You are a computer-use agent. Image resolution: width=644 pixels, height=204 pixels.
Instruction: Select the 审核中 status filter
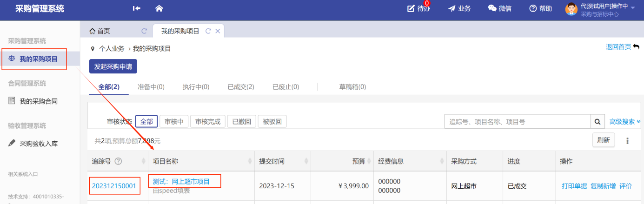(174, 122)
